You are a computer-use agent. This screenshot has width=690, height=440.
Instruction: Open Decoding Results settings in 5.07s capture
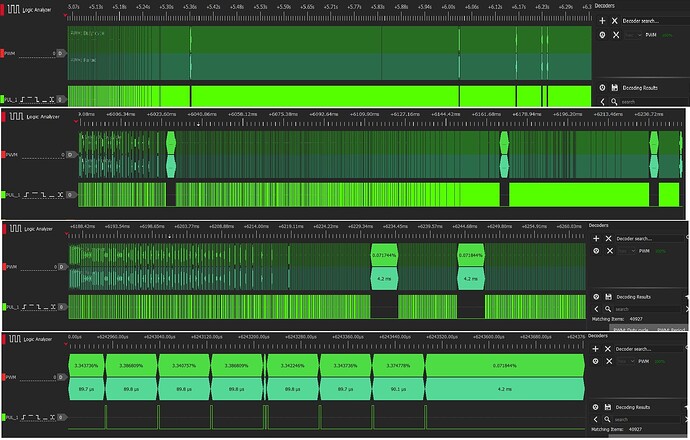[602, 88]
